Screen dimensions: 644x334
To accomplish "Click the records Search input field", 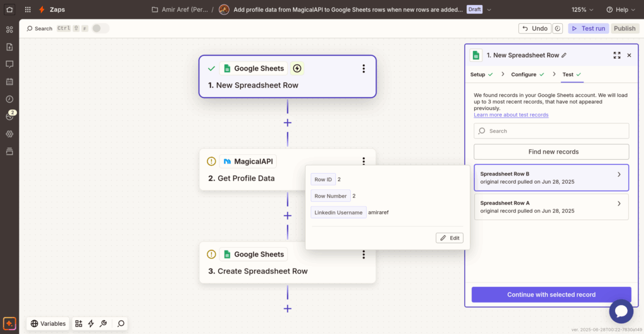I will (x=551, y=131).
